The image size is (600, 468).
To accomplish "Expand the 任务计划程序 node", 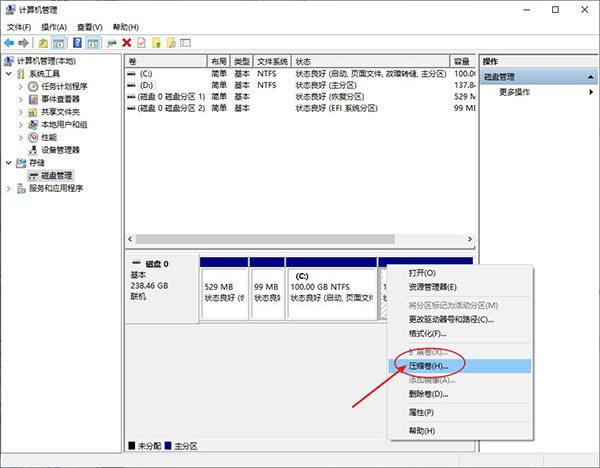I will (x=21, y=86).
